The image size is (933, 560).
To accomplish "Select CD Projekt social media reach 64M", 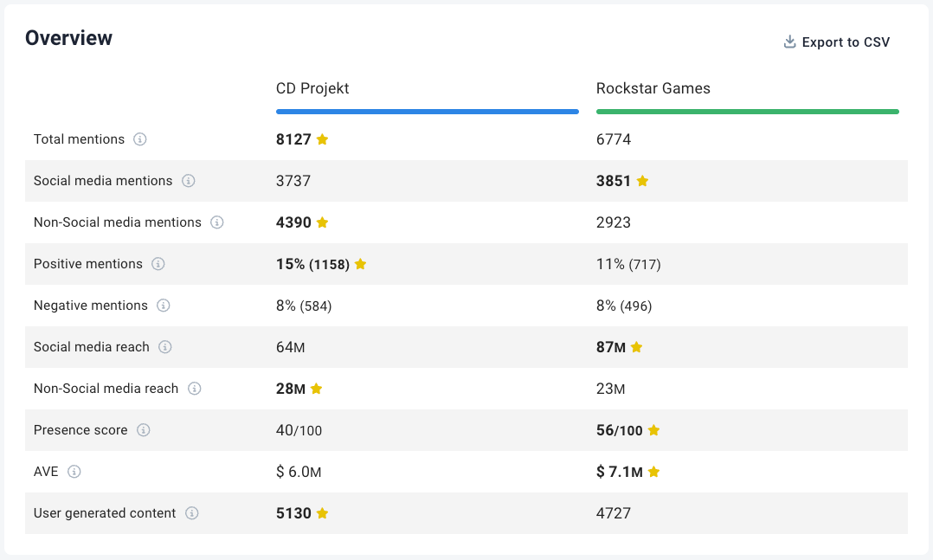I will pos(291,347).
